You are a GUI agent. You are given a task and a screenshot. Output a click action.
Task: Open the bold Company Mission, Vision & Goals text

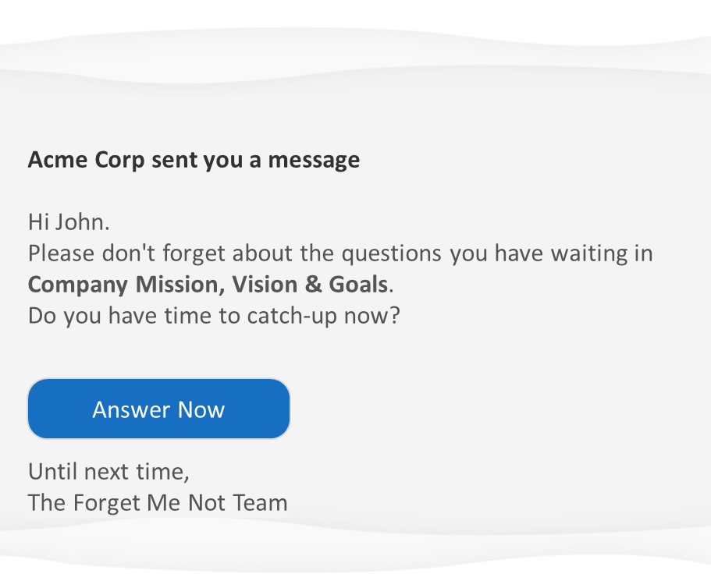[x=208, y=285]
